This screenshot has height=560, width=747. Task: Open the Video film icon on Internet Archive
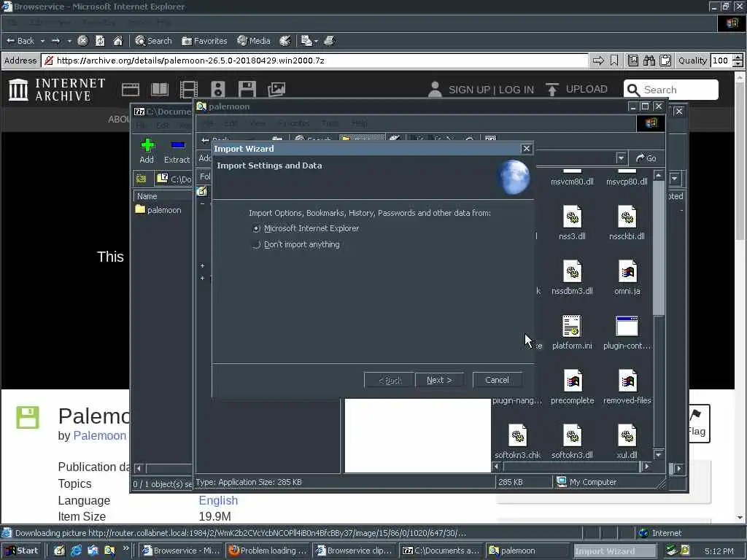[189, 90]
